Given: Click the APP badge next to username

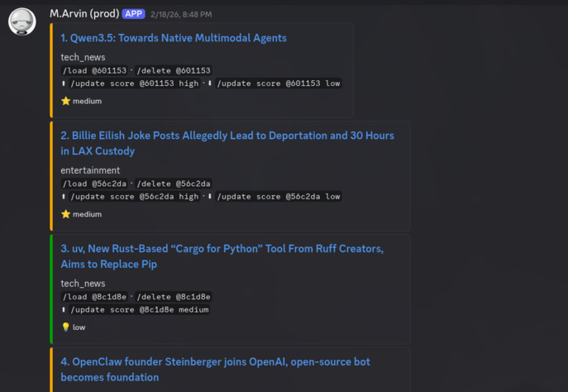Looking at the screenshot, I should click(x=133, y=14).
